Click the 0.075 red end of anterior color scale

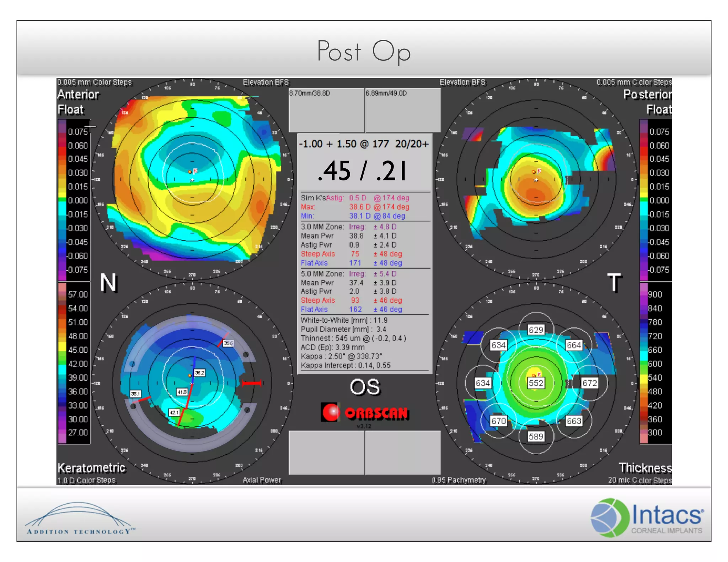click(77, 132)
